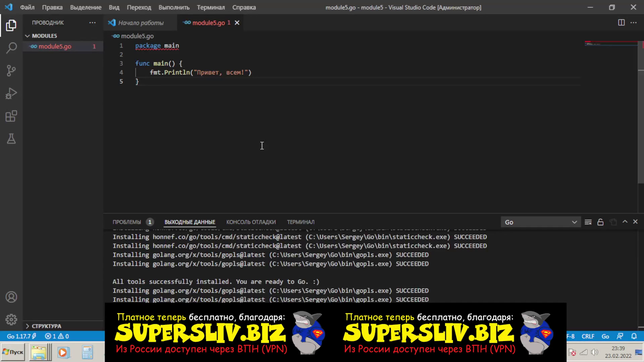Open the Пуск start button

point(13,352)
